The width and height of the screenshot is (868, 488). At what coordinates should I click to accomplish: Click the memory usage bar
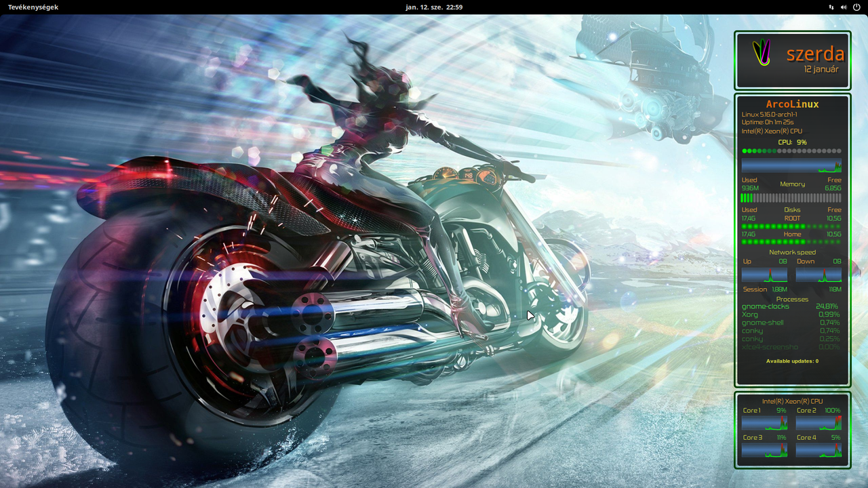point(791,198)
